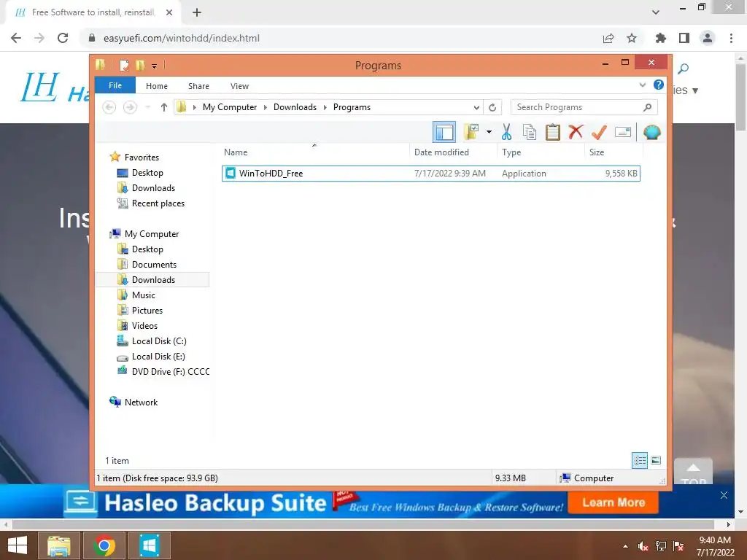Click the new folder quick access icon
Image resolution: width=747 pixels, height=560 pixels.
tap(140, 65)
